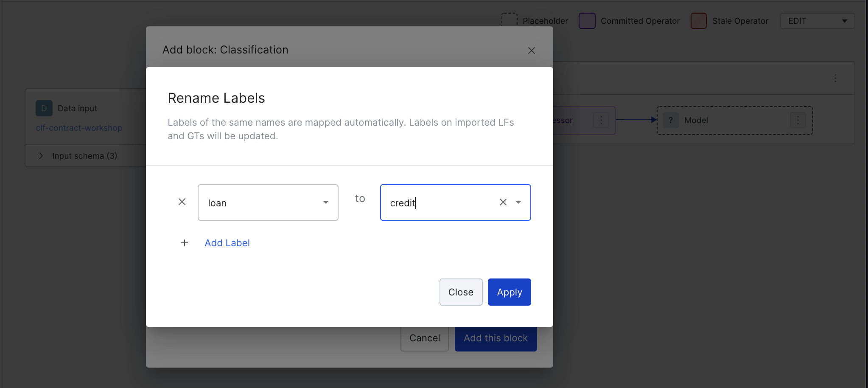
Task: Open the Model node options menu
Action: [x=798, y=120]
